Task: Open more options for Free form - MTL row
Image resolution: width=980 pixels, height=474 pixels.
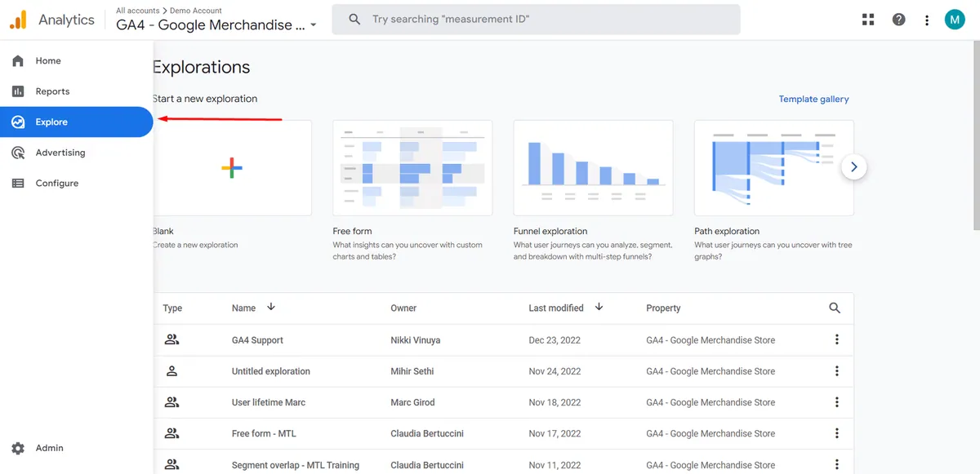Action: click(x=837, y=433)
